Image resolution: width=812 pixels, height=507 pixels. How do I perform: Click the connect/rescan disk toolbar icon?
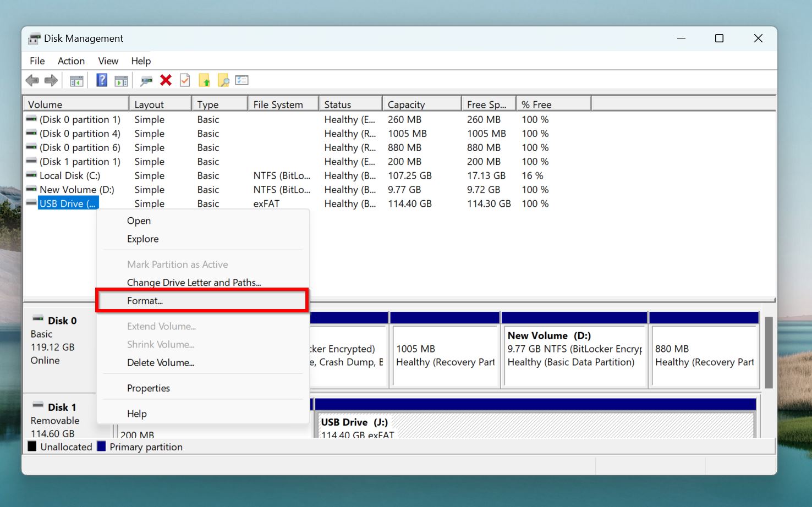pos(146,81)
